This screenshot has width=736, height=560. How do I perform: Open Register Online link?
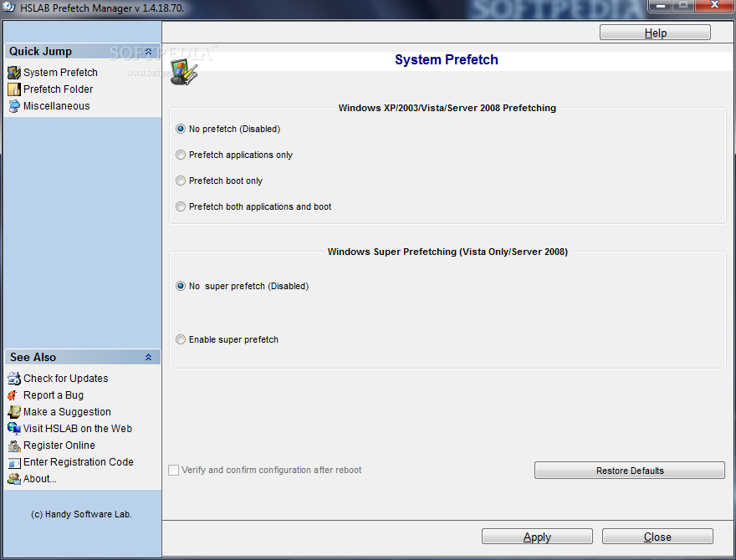tap(59, 445)
